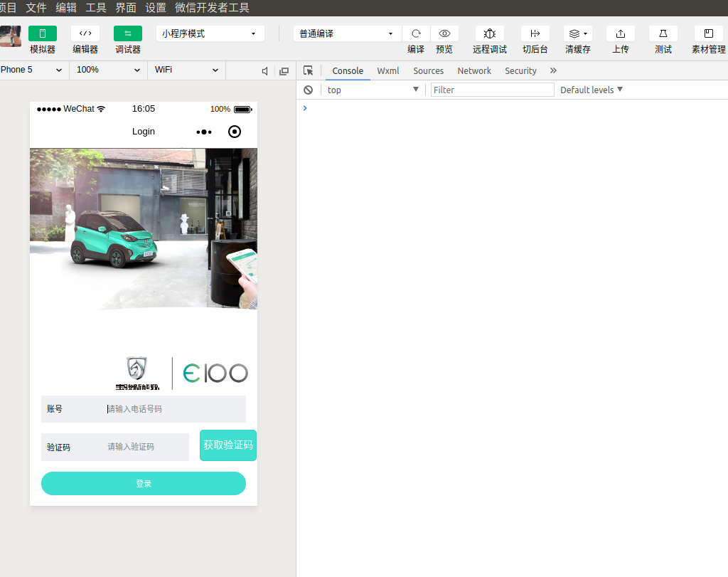Click the test (测试) flask icon
Image resolution: width=728 pixels, height=577 pixels.
(663, 33)
